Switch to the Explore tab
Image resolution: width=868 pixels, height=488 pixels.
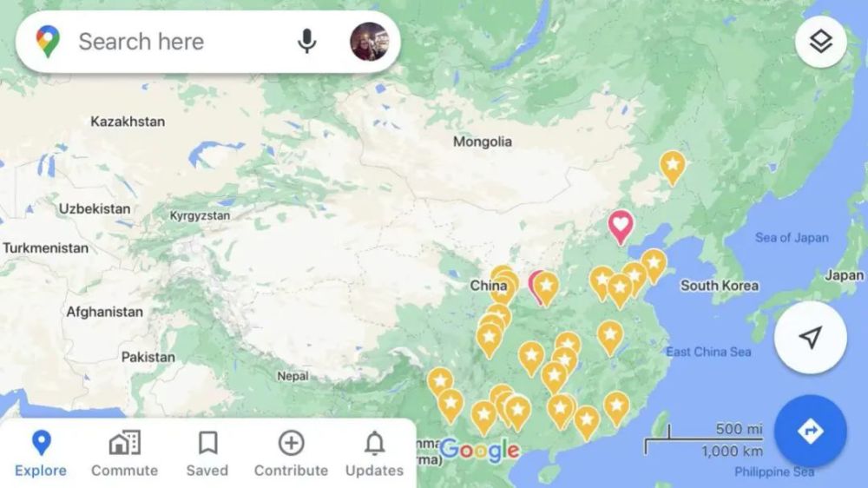41,453
